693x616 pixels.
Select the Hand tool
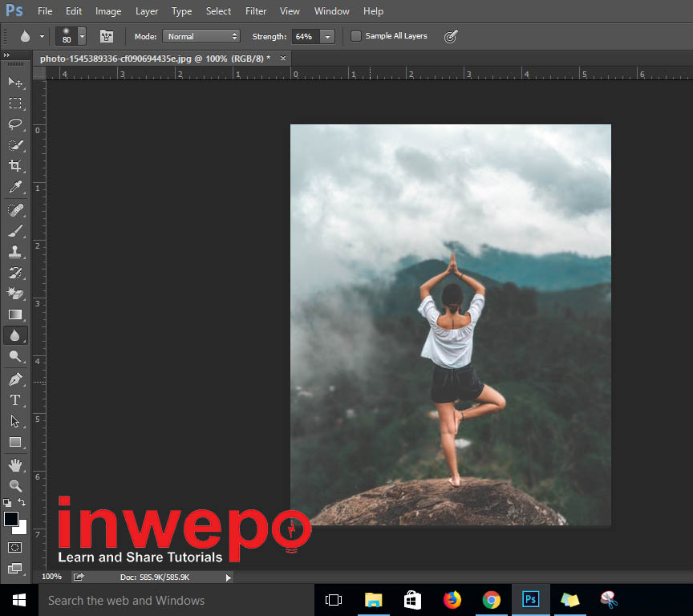pos(15,464)
